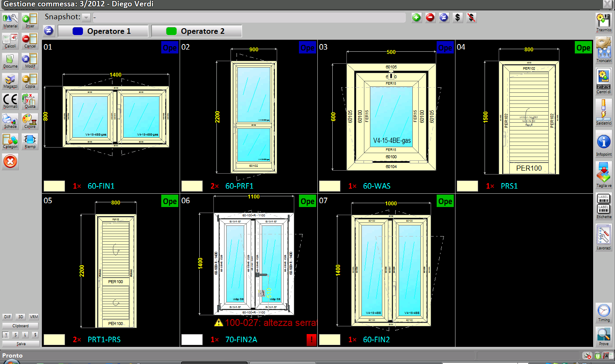Click the cream color swatch of PRS1

click(467, 186)
